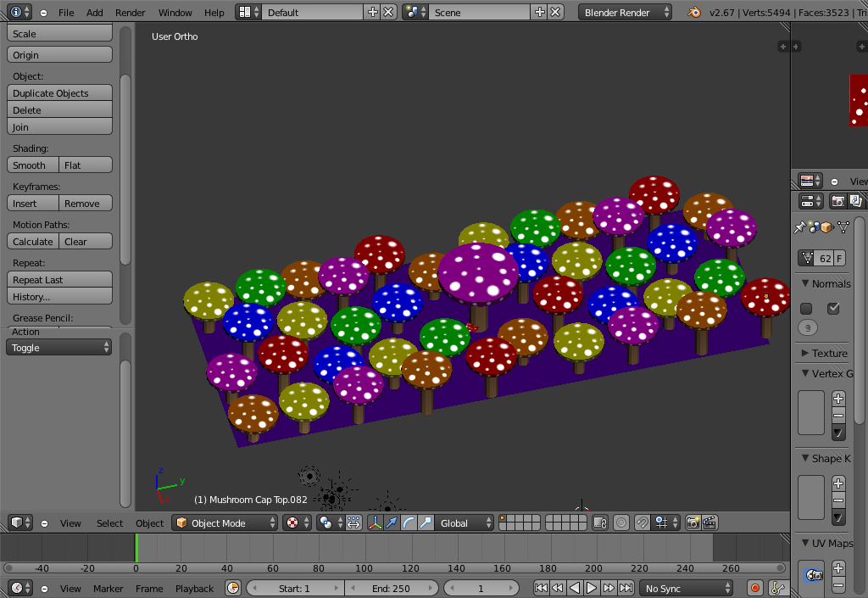Viewport: 868px width, 598px height.
Task: Click the OpenGL render camera icon
Action: click(693, 523)
